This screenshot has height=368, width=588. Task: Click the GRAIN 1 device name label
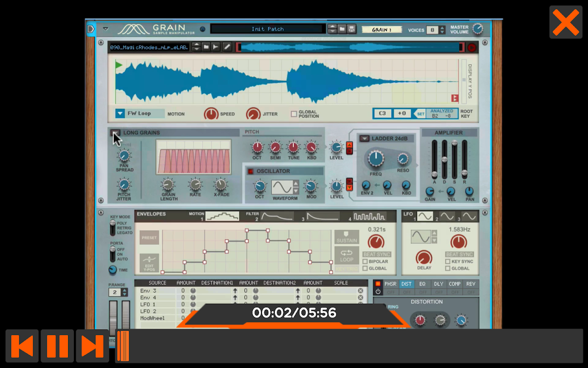(382, 29)
